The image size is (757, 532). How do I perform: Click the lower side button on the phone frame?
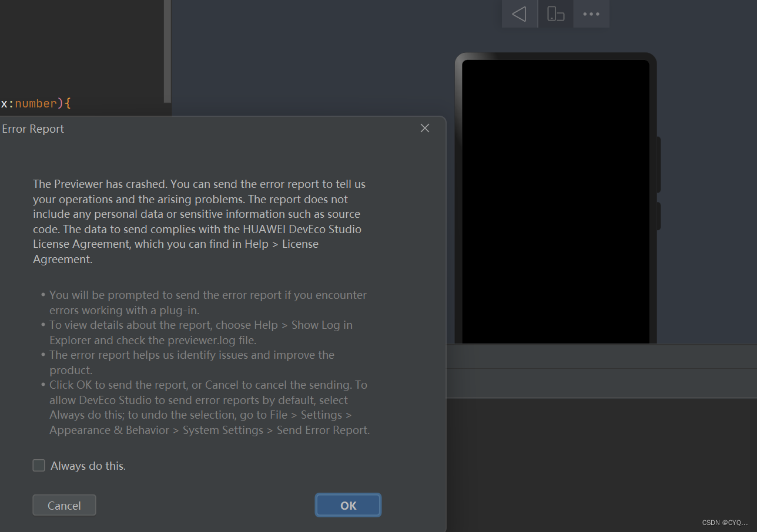coord(659,216)
